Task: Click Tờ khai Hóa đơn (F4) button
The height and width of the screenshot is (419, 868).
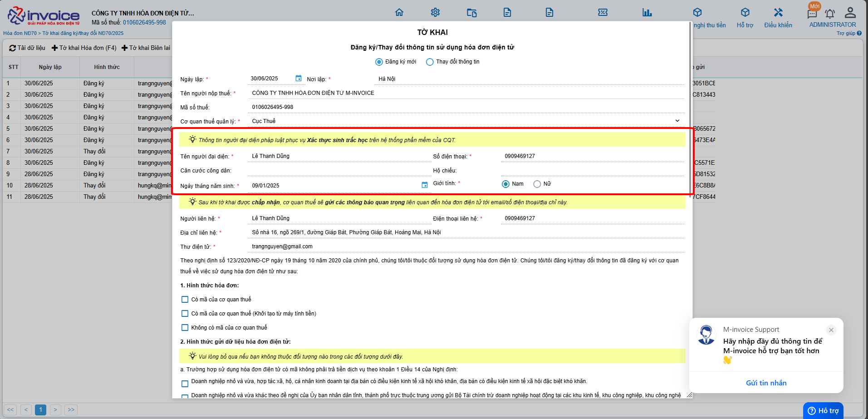Action: click(84, 48)
